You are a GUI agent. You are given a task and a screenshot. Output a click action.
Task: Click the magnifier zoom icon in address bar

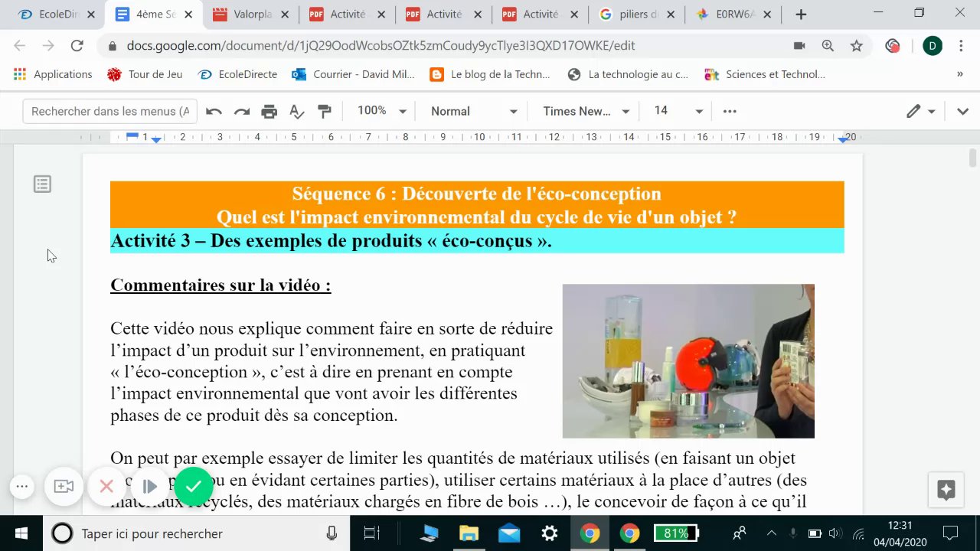pyautogui.click(x=828, y=46)
